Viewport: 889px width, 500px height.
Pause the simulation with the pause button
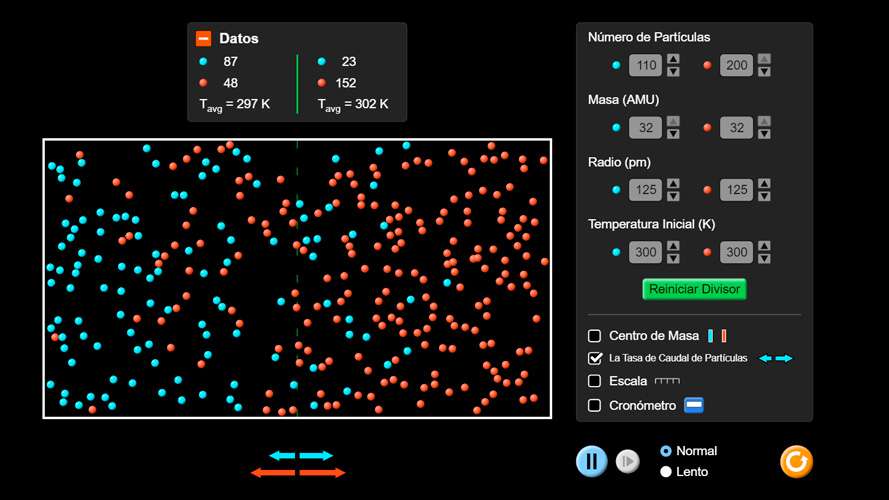[x=591, y=461]
